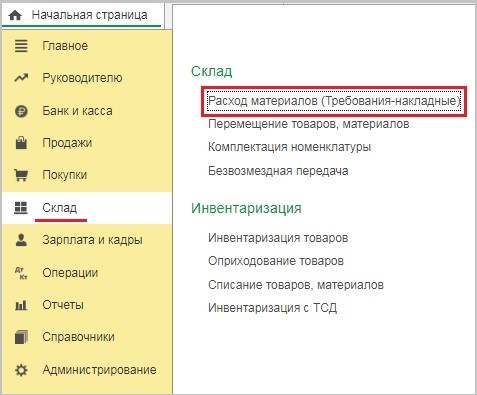
Task: Click the Главное hamburger icon
Action: [x=21, y=46]
